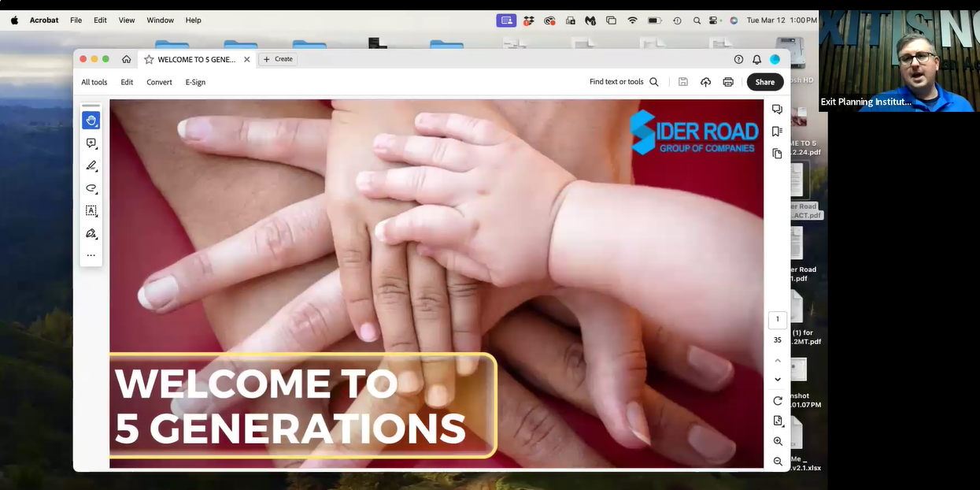
Task: Open Control Center in the menu bar
Action: (x=715, y=20)
